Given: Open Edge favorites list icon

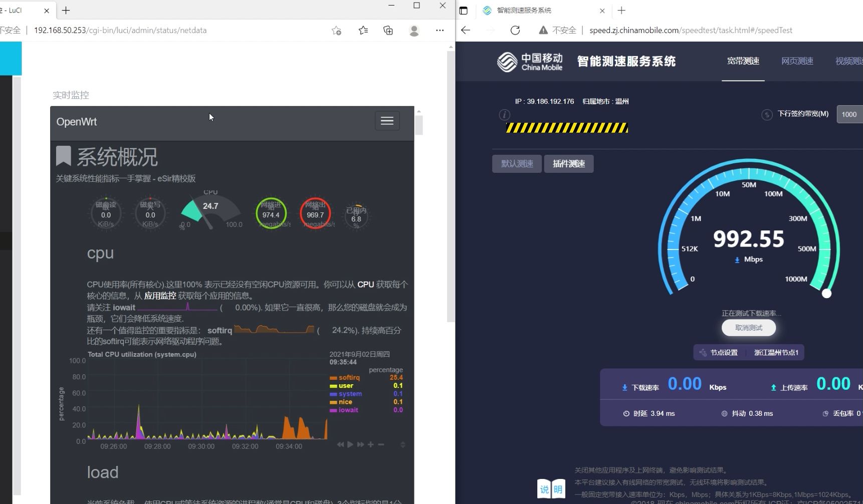Looking at the screenshot, I should coord(363,31).
